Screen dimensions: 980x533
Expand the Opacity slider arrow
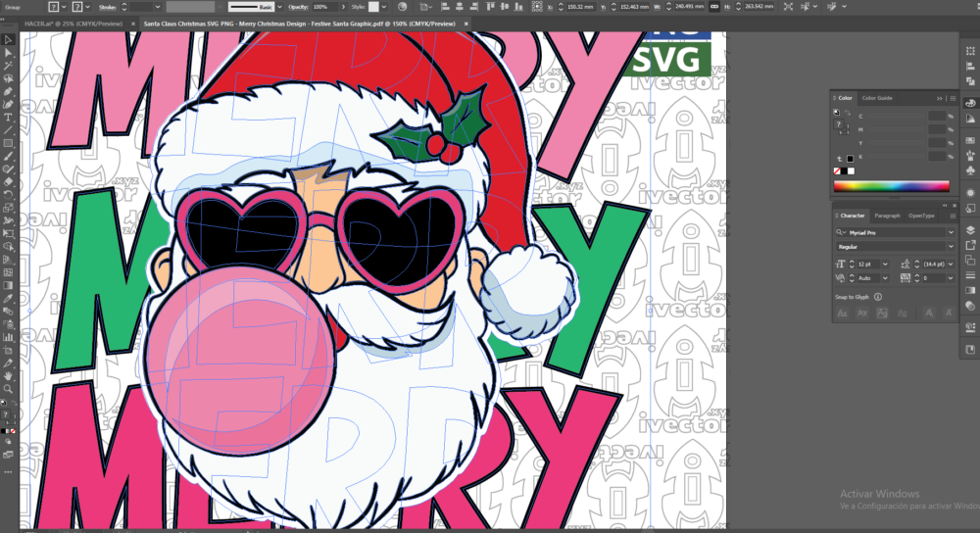342,7
